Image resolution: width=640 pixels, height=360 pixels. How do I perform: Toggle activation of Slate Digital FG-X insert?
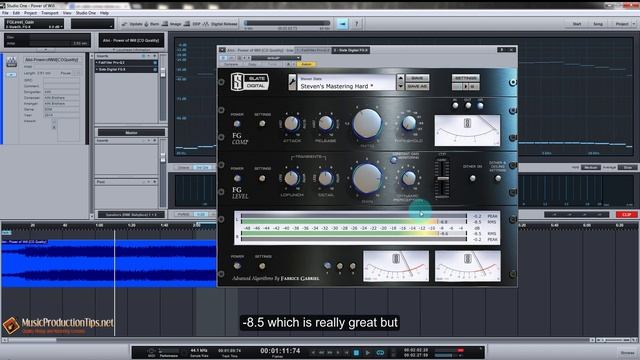155,69
